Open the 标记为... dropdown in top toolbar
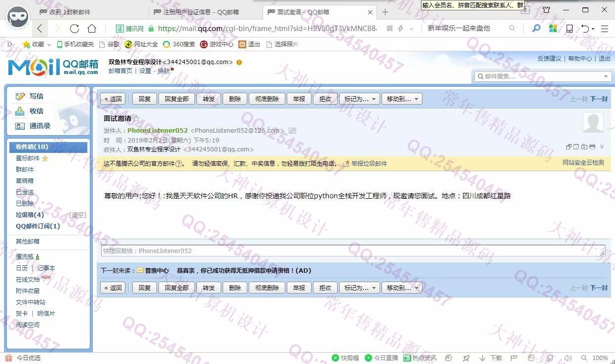The image size is (615, 364). pos(359,99)
